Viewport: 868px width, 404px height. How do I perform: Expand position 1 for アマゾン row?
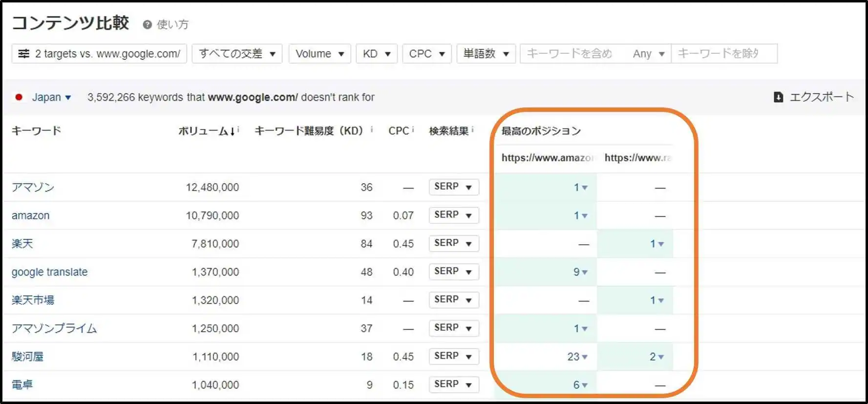click(580, 187)
